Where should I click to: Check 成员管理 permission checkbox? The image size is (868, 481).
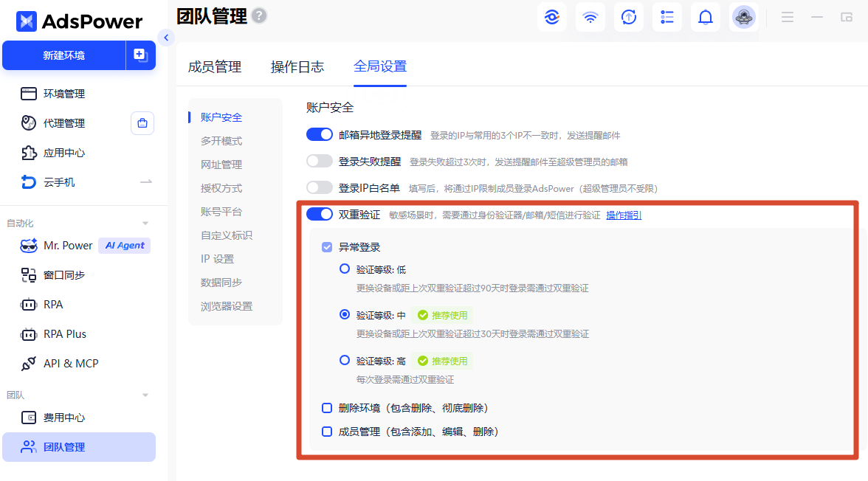pyautogui.click(x=327, y=431)
